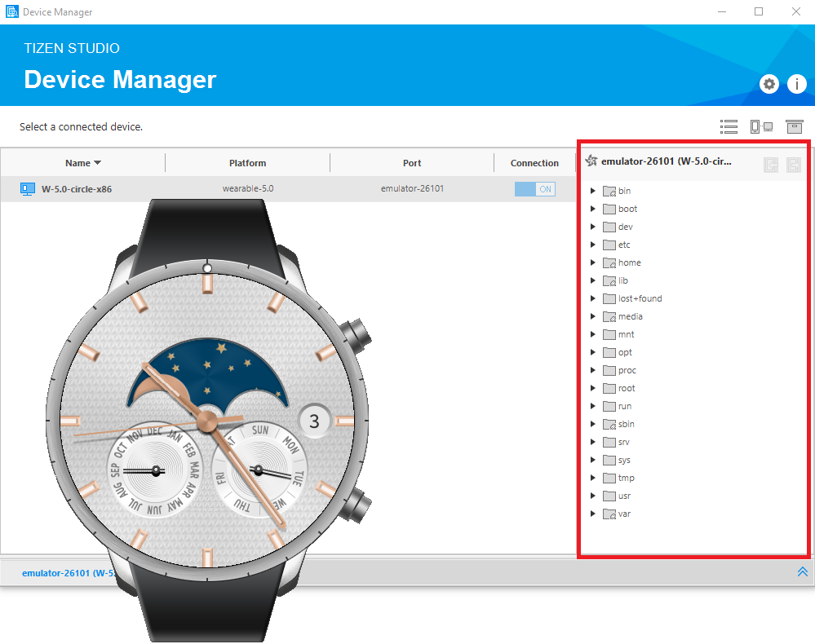
Task: Select the opt folder
Action: (625, 353)
